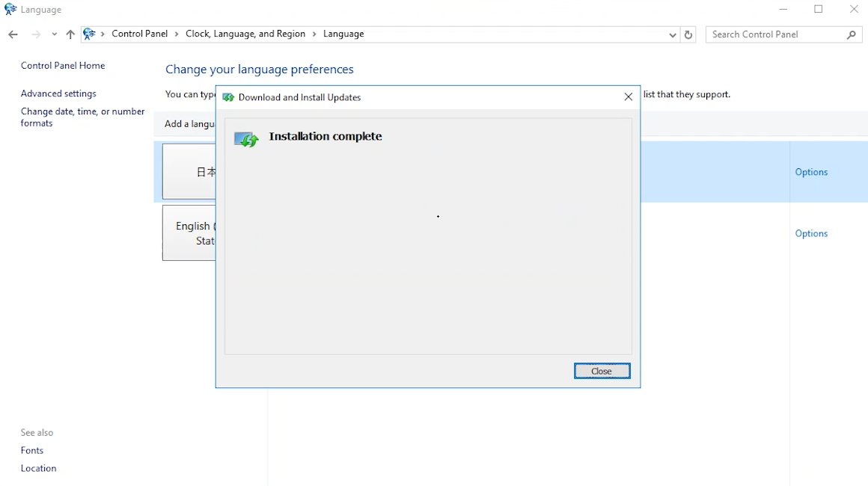This screenshot has width=868, height=486.
Task: Open Control Panel Home
Action: pyautogui.click(x=63, y=65)
